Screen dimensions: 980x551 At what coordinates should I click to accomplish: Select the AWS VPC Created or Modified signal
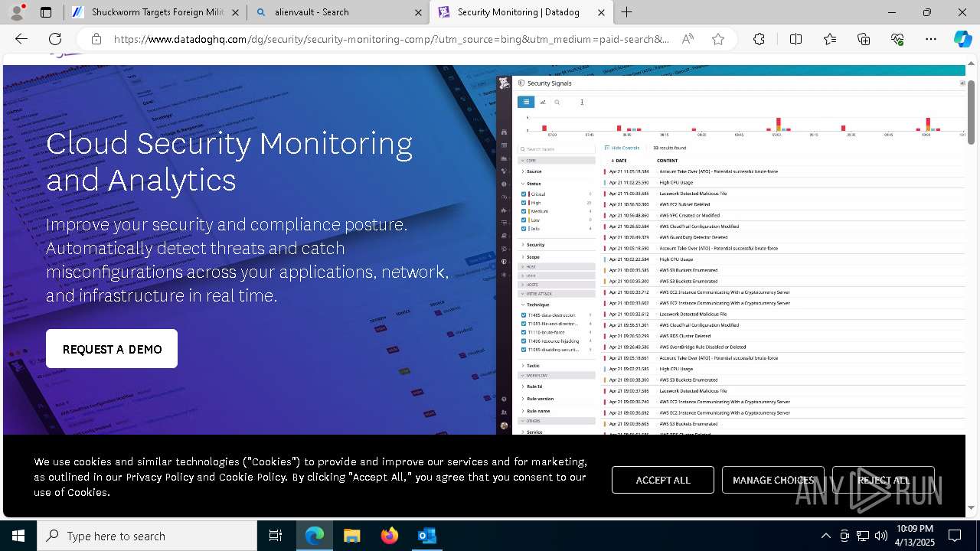784,215
